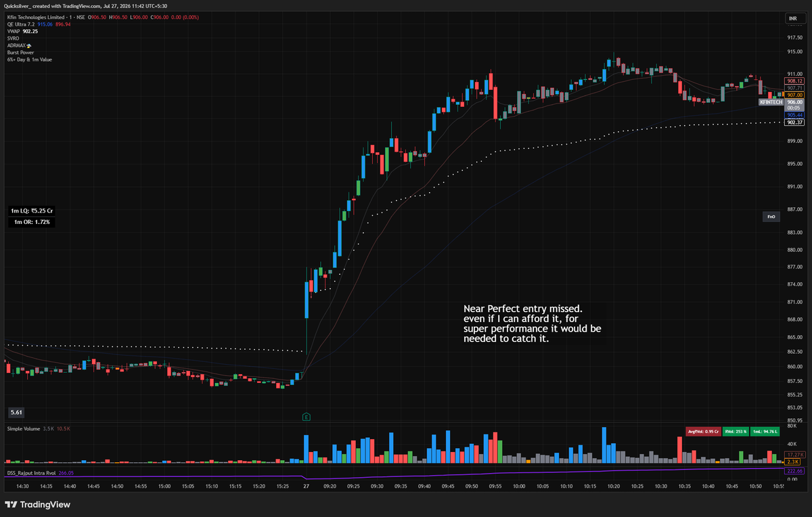
Task: Click the 1mL 94.76 L green badge
Action: [x=766, y=430]
